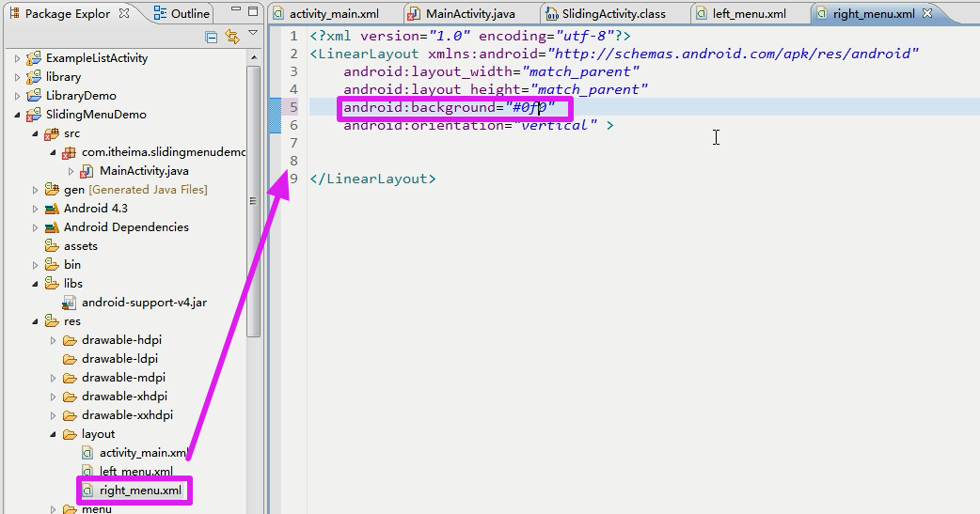Click the bin folder icon
The height and width of the screenshot is (514, 980).
point(51,265)
